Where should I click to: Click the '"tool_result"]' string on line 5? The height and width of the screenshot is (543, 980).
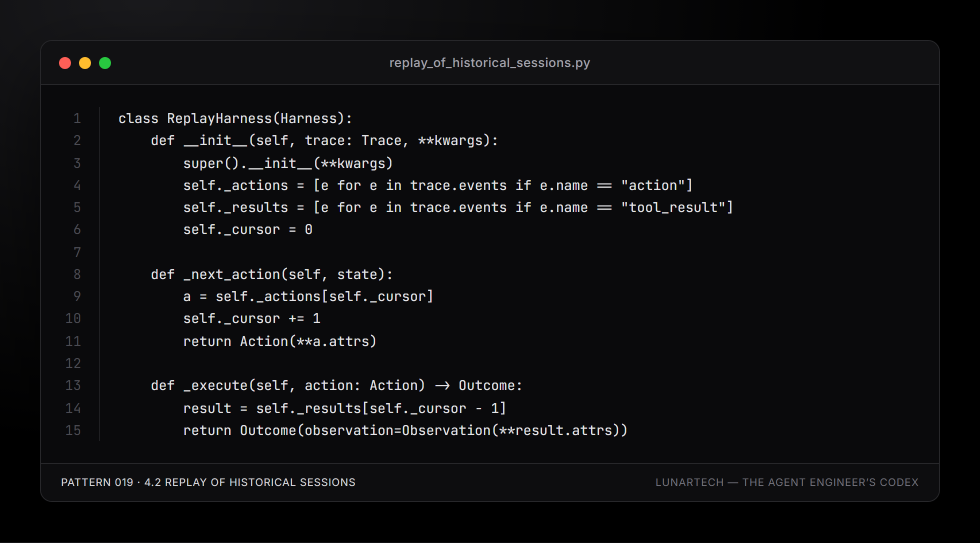[677, 207]
